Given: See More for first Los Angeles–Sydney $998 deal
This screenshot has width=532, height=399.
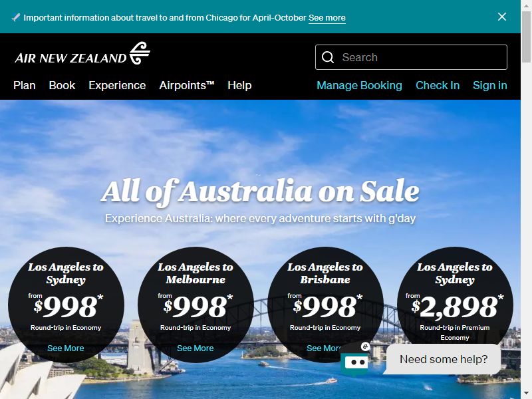Looking at the screenshot, I should click(65, 348).
